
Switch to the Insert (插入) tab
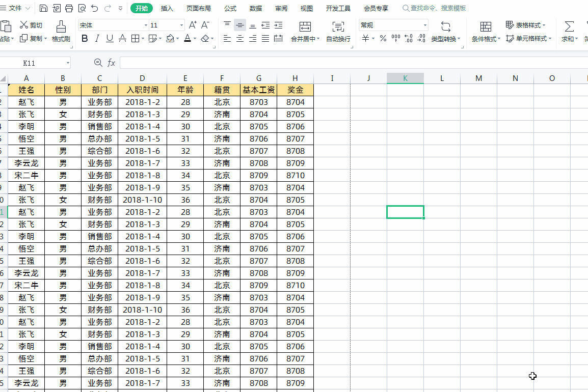pyautogui.click(x=167, y=8)
